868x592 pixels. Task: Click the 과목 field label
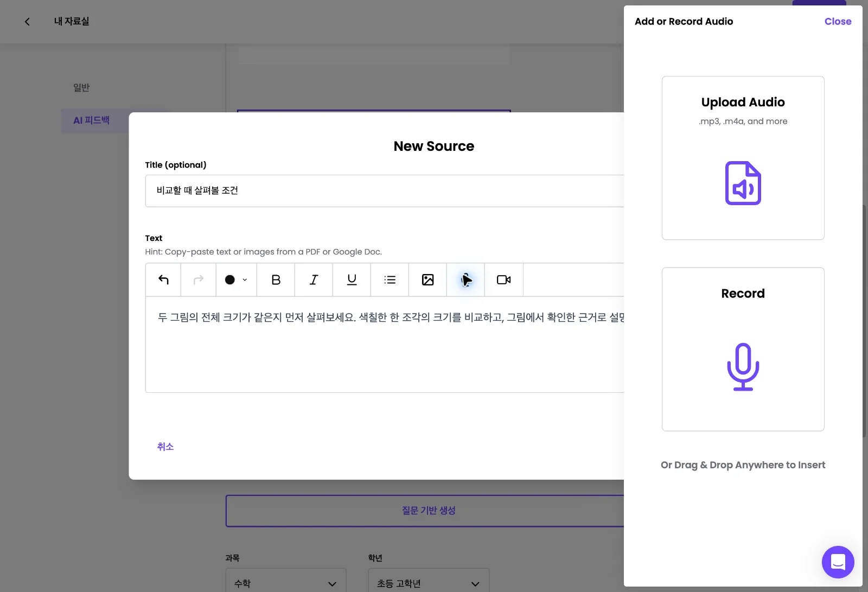click(x=232, y=558)
